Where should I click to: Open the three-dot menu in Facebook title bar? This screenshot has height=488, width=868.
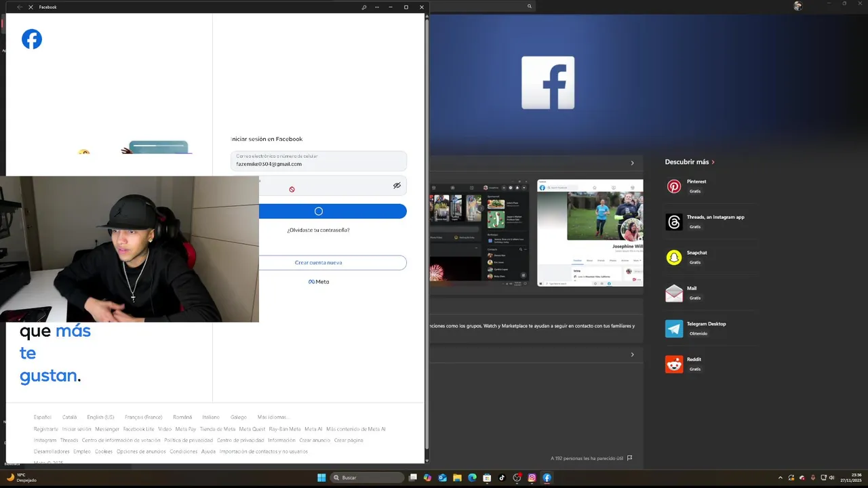[x=377, y=7]
